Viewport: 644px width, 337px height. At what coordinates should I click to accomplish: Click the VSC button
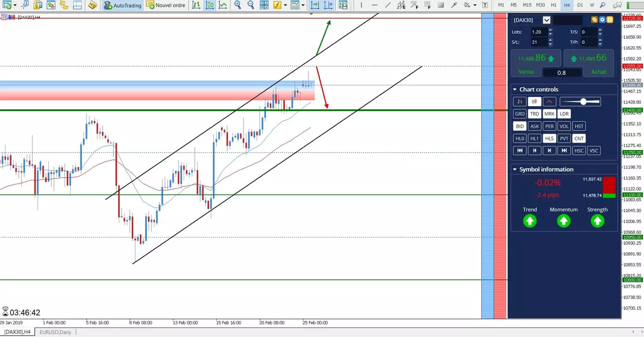click(594, 151)
